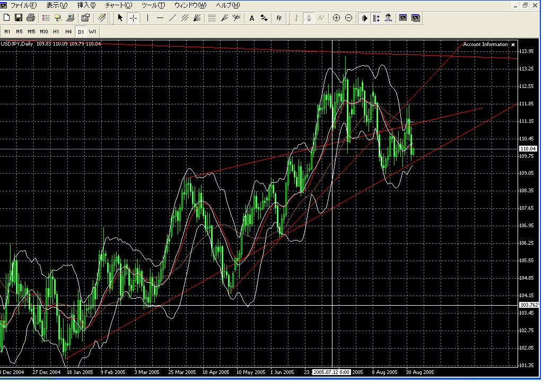The height and width of the screenshot is (392, 543).
Task: Zoom in on the chart
Action: coord(337,18)
